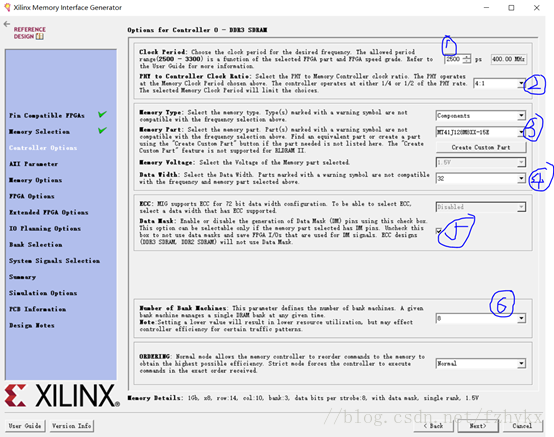The width and height of the screenshot is (554, 437).
Task: Open the Data Width dropdown
Action: click(x=481, y=178)
